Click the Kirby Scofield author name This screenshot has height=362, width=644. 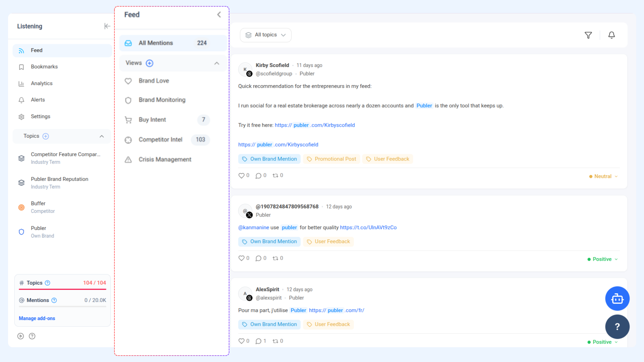tap(272, 65)
